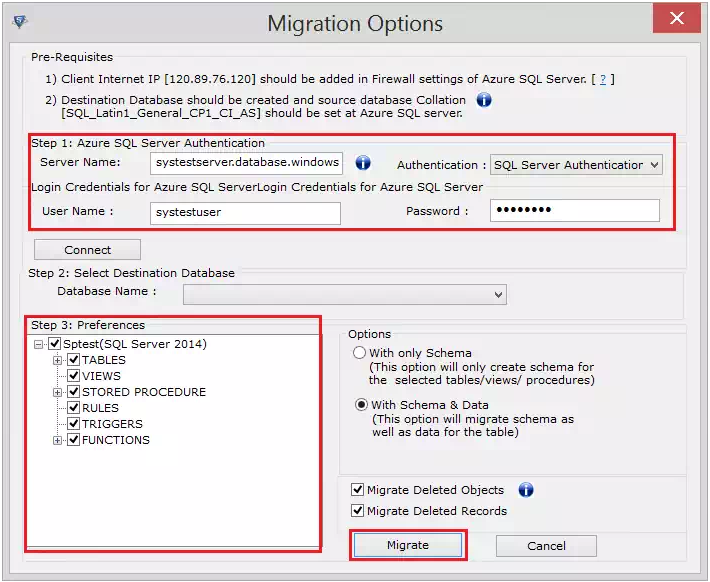Collapse the Sptest(SQL Server 2014) tree node
This screenshot has height=582, width=710.
point(39,344)
